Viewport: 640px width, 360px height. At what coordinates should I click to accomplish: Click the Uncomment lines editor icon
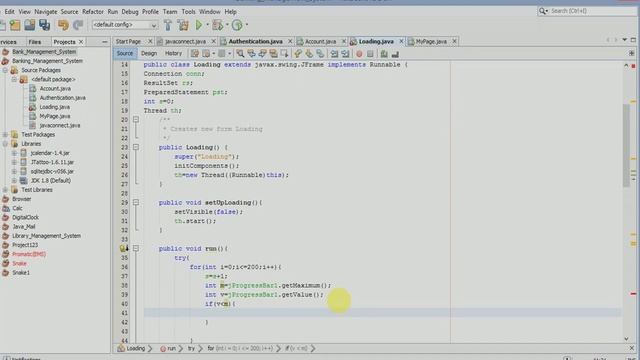(x=395, y=54)
